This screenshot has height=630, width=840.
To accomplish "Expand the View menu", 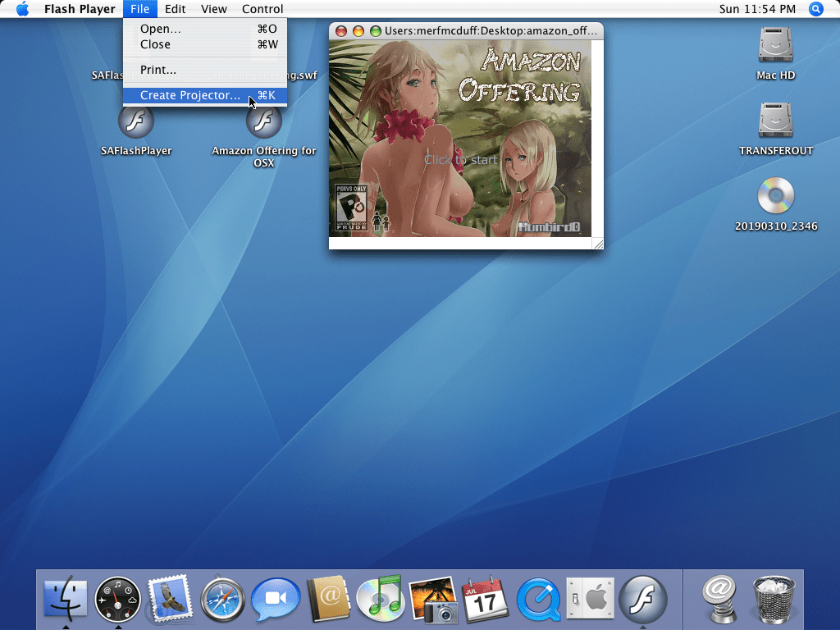I will 214,9.
